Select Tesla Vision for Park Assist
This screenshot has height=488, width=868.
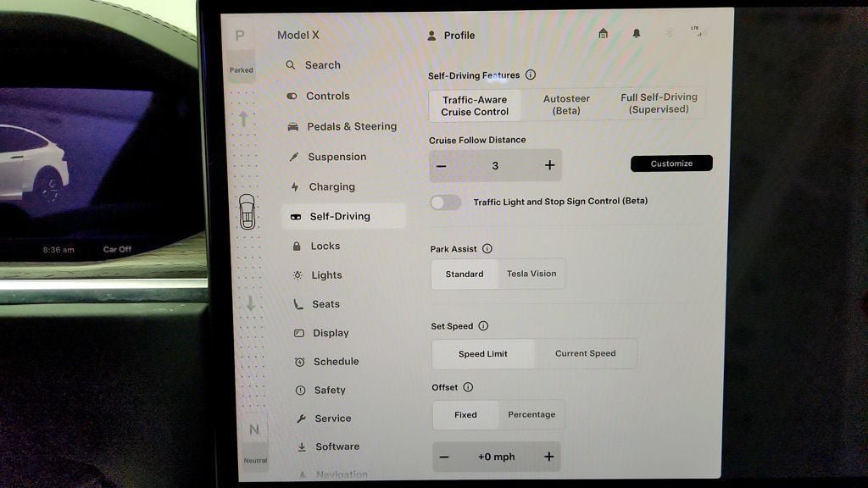[531, 274]
